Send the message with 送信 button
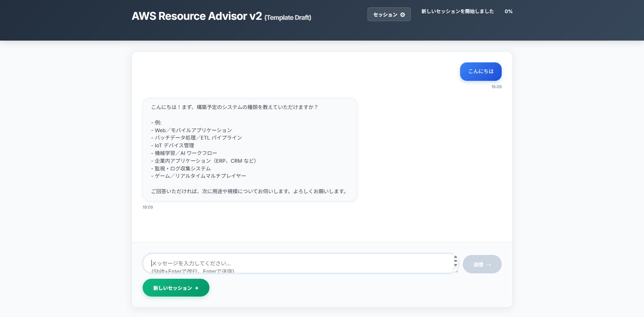Screen dimensions: 644x317 [482, 264]
